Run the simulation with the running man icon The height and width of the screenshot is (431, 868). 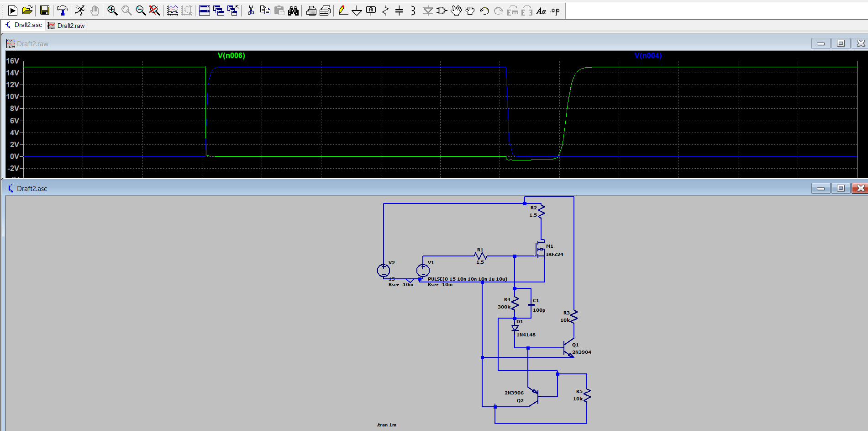[80, 11]
